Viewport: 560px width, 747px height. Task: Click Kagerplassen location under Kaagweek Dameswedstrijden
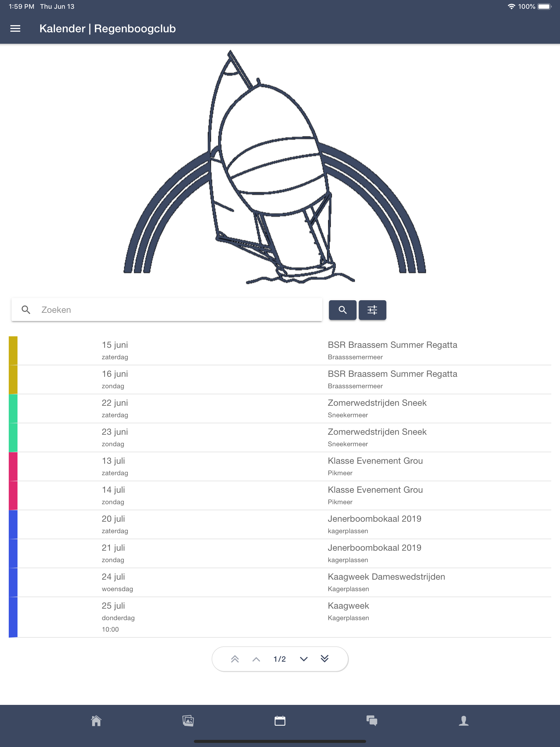click(x=348, y=589)
